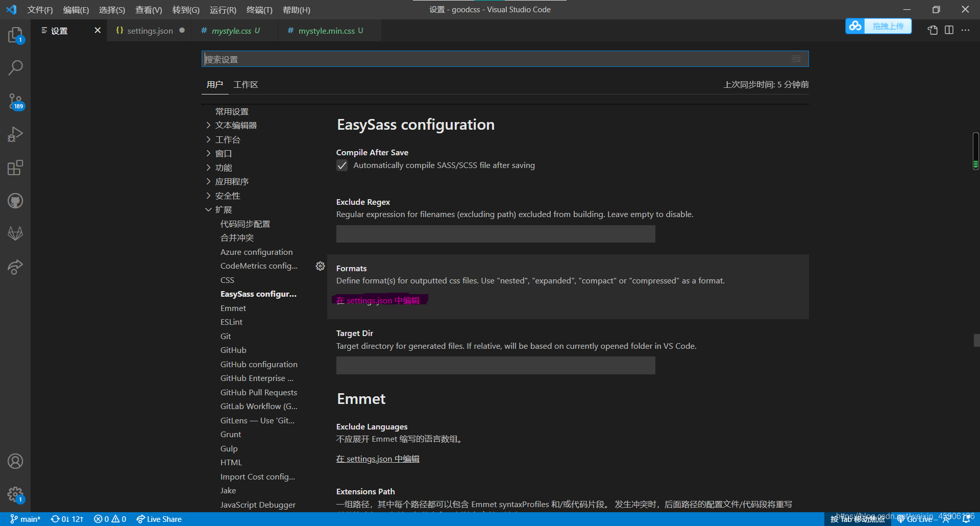980x526 pixels.
Task: Select CSS in settings tree
Action: (227, 280)
